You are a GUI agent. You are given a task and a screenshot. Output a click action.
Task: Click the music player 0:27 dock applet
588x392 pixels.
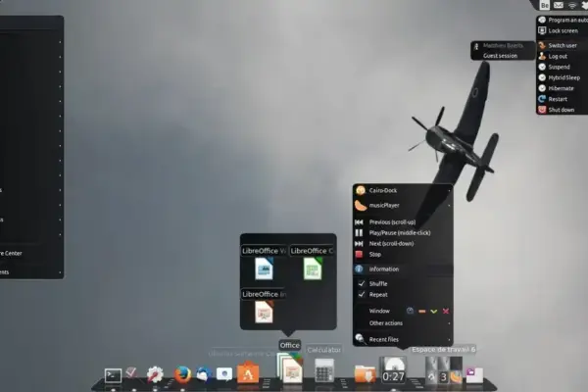pyautogui.click(x=393, y=369)
